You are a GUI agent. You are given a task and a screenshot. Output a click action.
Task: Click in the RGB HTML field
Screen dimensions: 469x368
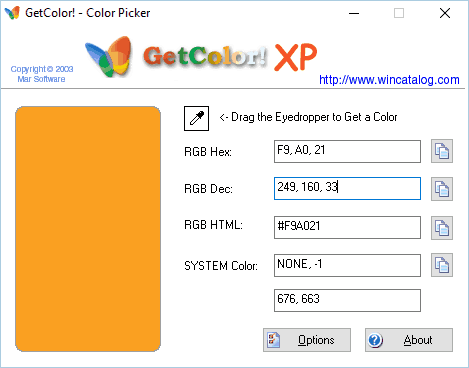[347, 228]
